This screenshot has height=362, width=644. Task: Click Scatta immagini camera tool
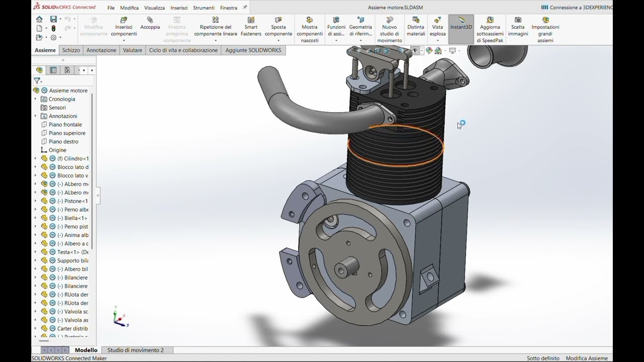518,27
